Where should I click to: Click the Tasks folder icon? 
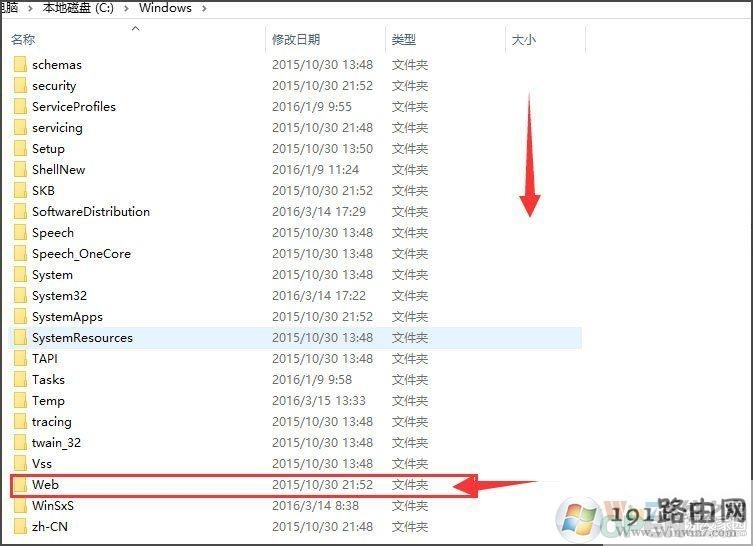tap(20, 380)
